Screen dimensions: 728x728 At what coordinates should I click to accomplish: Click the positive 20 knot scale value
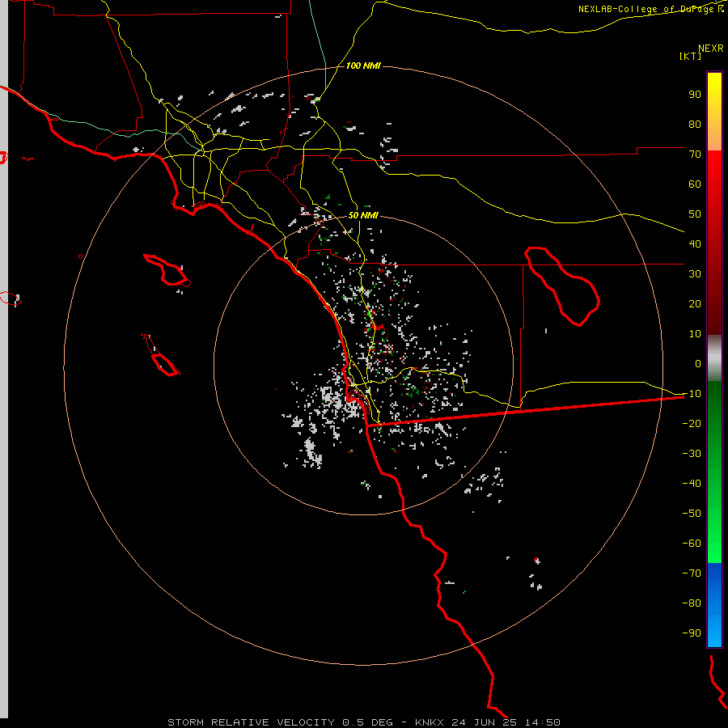coord(695,303)
